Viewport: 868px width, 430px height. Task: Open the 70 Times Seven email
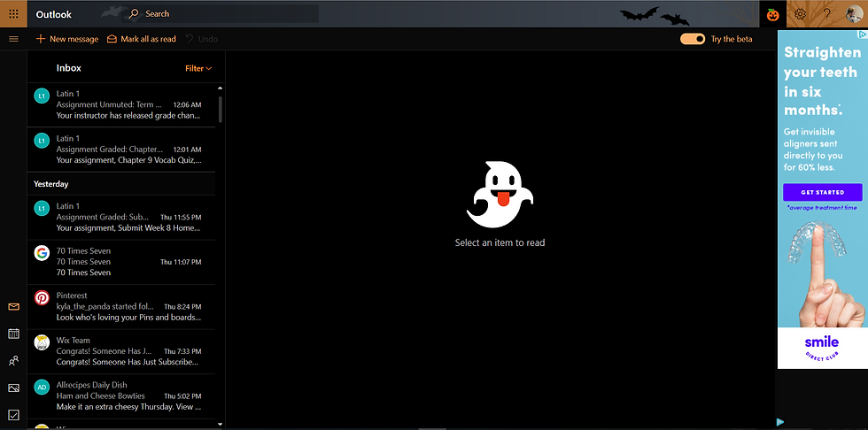click(121, 262)
